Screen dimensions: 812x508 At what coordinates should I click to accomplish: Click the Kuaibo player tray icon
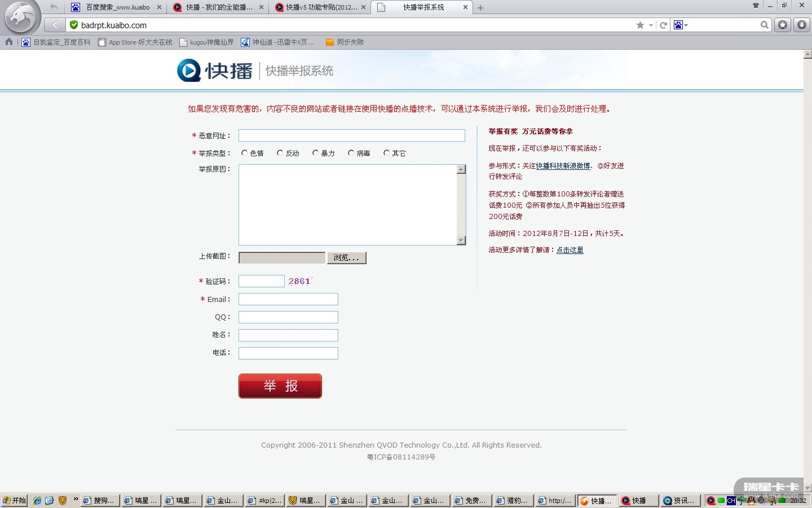pos(711,501)
